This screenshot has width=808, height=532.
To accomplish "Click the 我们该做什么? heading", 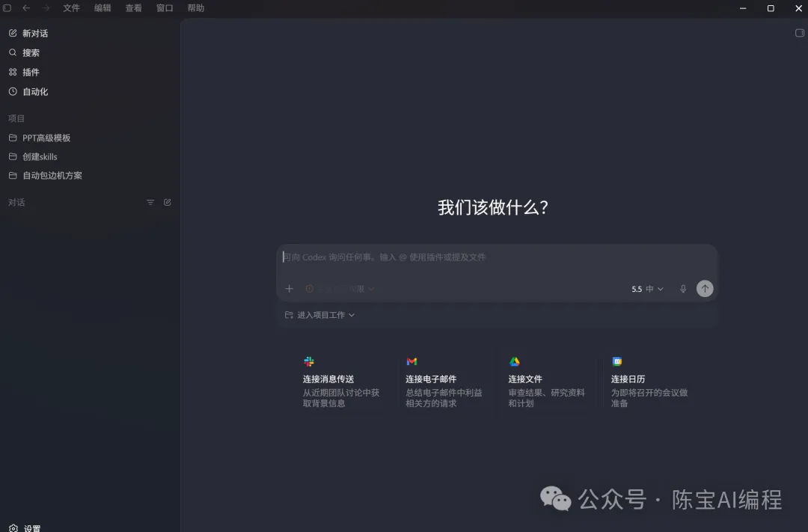I will [x=492, y=207].
